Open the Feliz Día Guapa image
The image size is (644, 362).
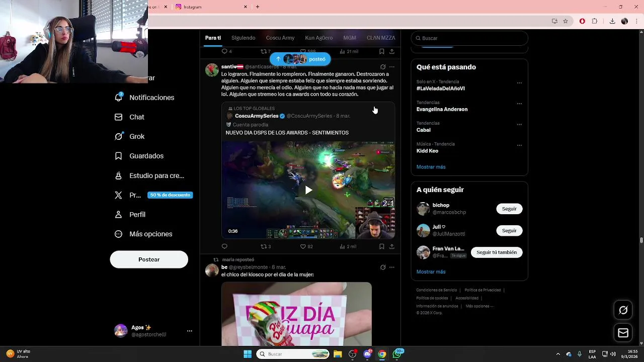(296, 314)
